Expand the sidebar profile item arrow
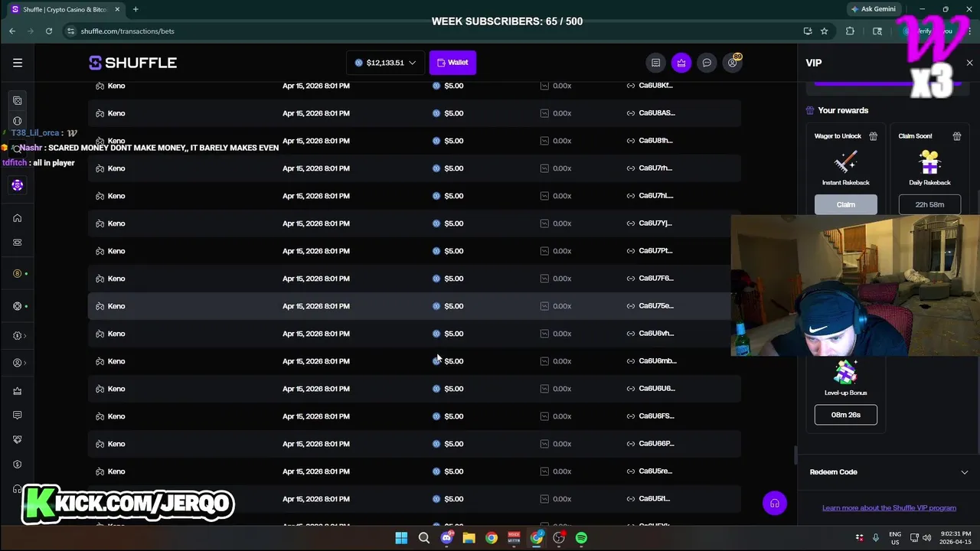 (x=19, y=363)
